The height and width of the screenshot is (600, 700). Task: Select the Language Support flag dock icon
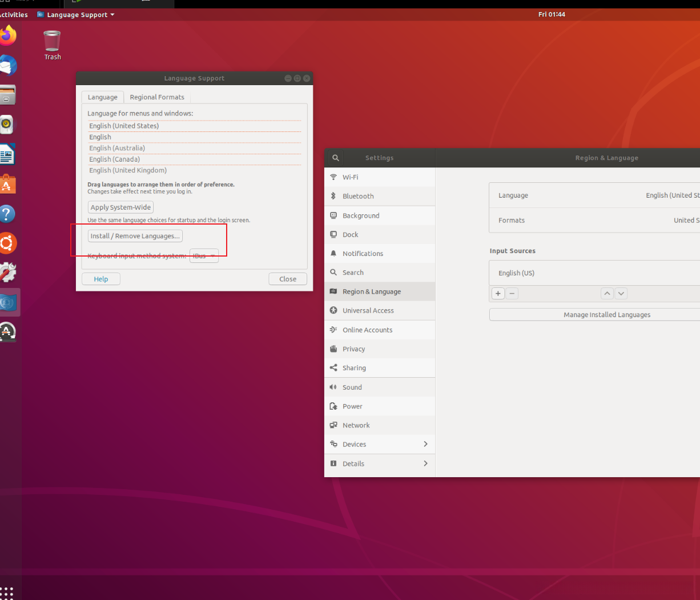click(8, 302)
